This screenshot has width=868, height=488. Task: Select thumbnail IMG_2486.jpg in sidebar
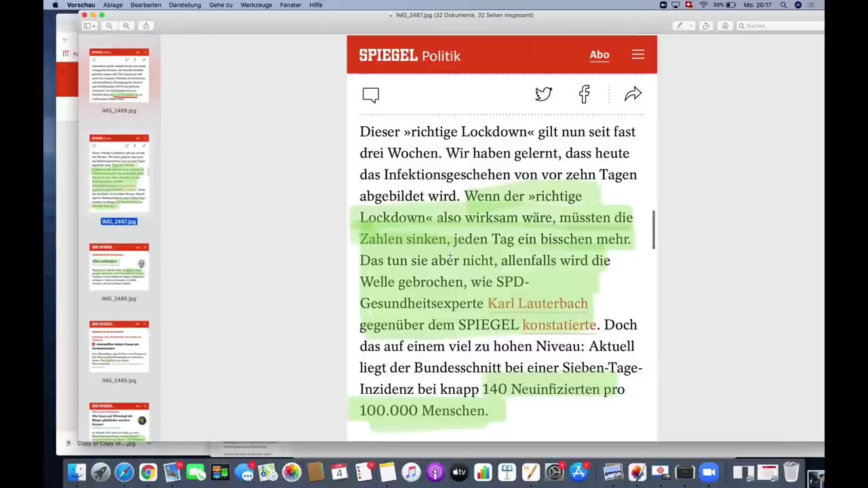click(x=119, y=266)
